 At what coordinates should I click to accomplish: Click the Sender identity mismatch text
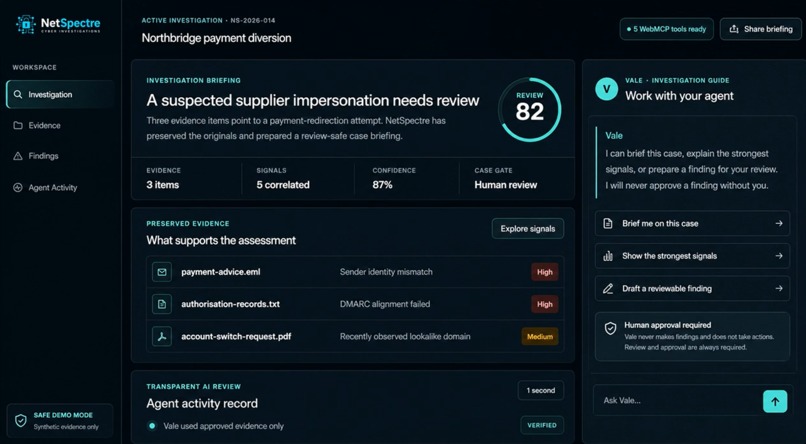[386, 272]
